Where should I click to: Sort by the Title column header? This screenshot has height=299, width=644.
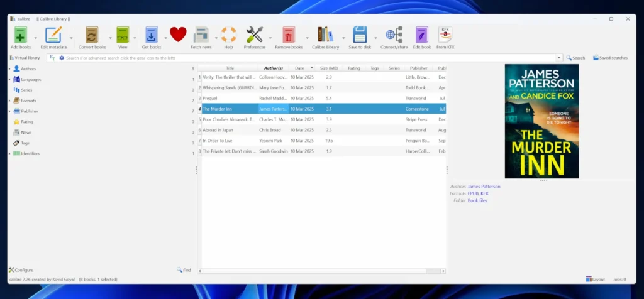coord(230,68)
